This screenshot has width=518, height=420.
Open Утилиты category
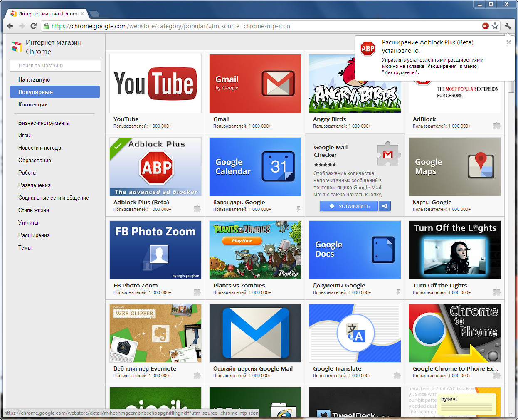[x=28, y=222]
